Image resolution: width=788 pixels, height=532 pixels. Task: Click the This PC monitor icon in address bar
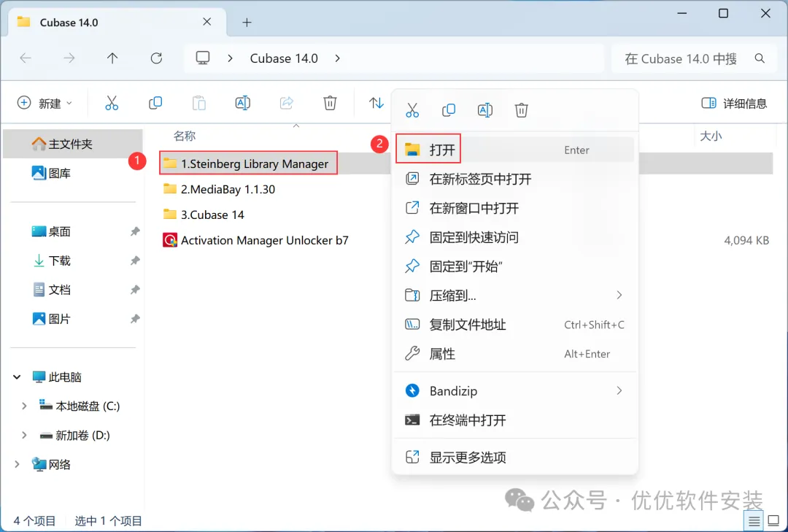203,58
